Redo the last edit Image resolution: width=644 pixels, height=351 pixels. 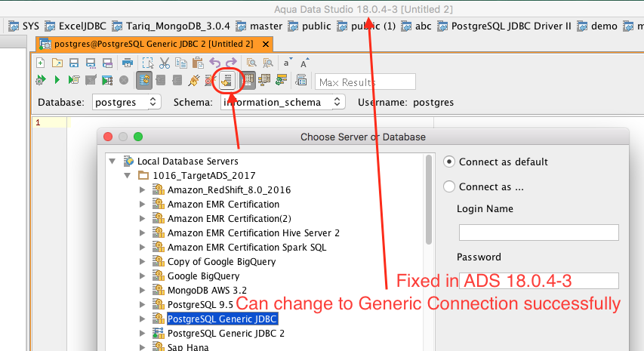231,63
